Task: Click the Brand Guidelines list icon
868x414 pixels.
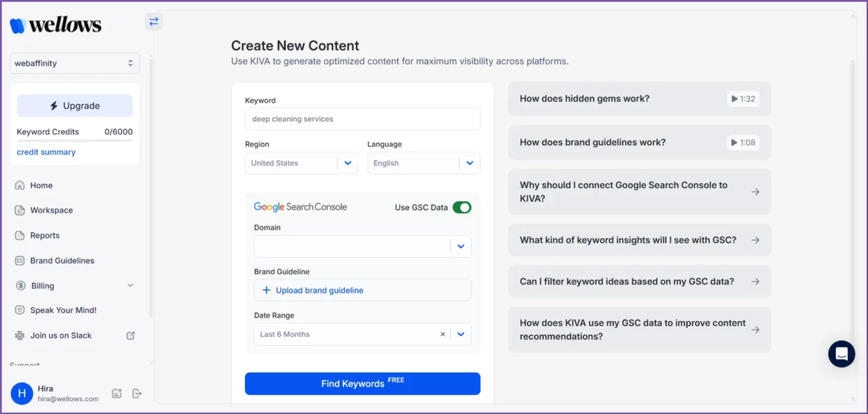Action: [20, 261]
